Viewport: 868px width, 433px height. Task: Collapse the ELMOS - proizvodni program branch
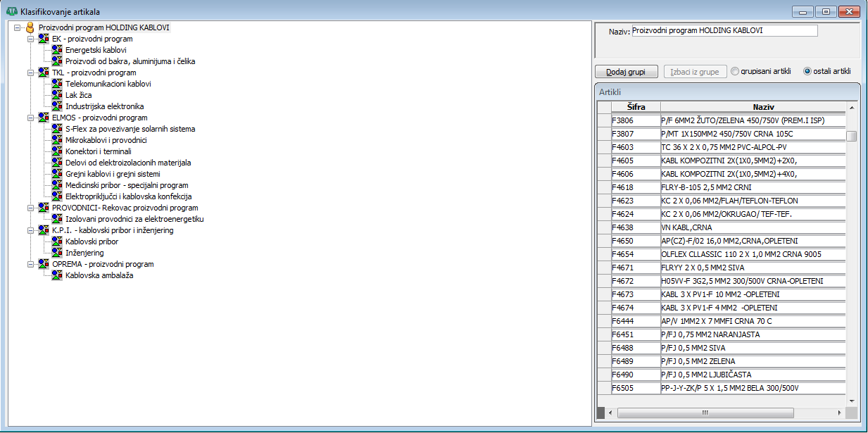coord(30,118)
